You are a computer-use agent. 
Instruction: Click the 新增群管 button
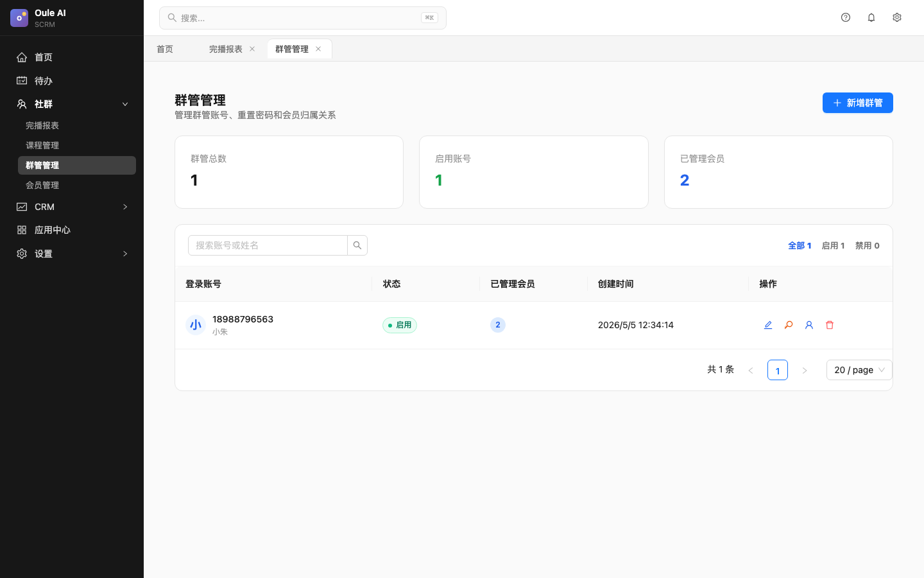[x=857, y=103]
